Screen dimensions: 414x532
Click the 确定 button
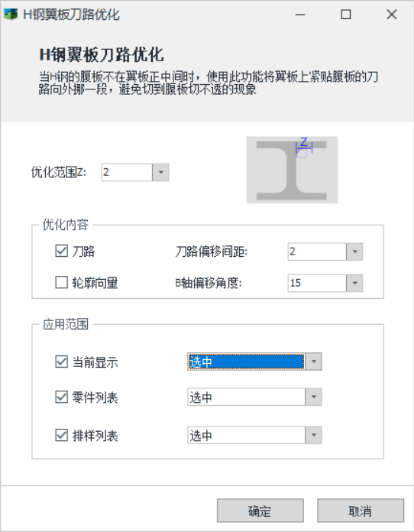(x=260, y=511)
